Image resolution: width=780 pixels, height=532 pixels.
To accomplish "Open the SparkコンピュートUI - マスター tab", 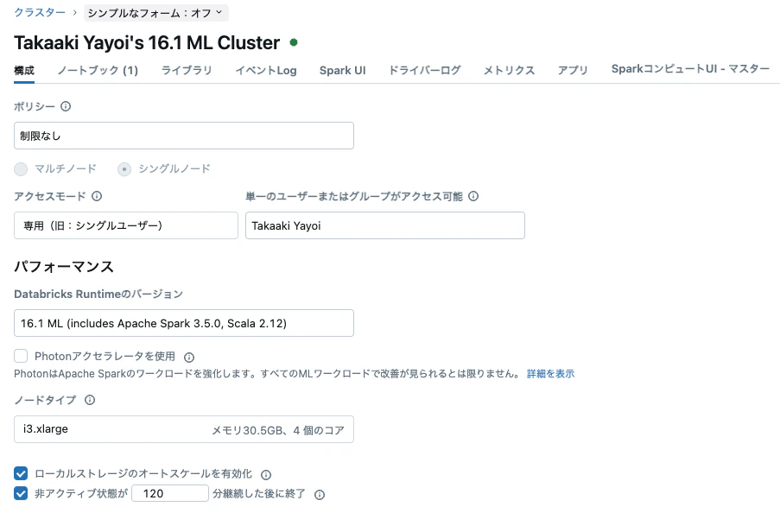I will (690, 69).
